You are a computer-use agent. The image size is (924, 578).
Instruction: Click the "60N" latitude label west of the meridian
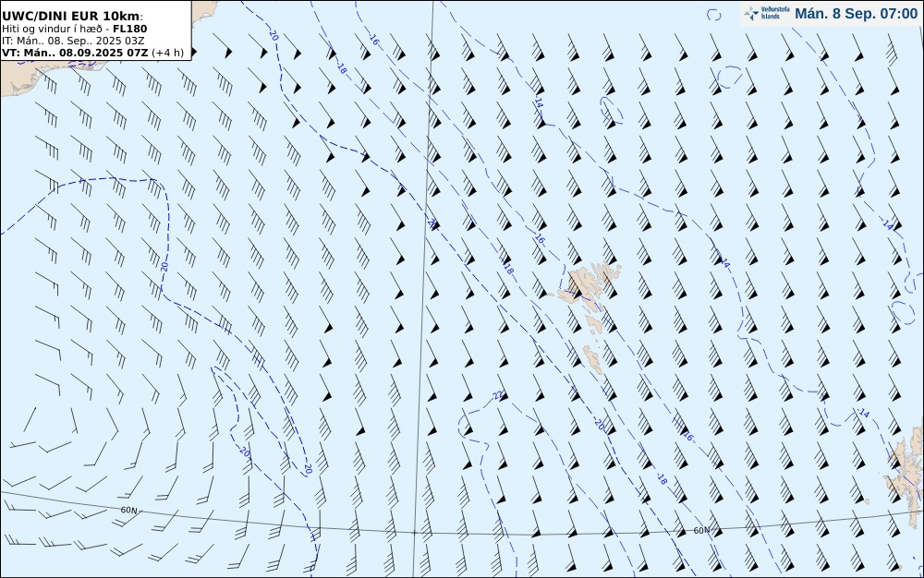click(129, 510)
